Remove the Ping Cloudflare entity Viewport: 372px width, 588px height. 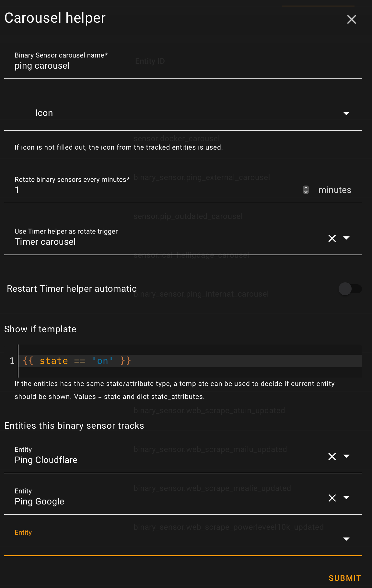click(332, 457)
